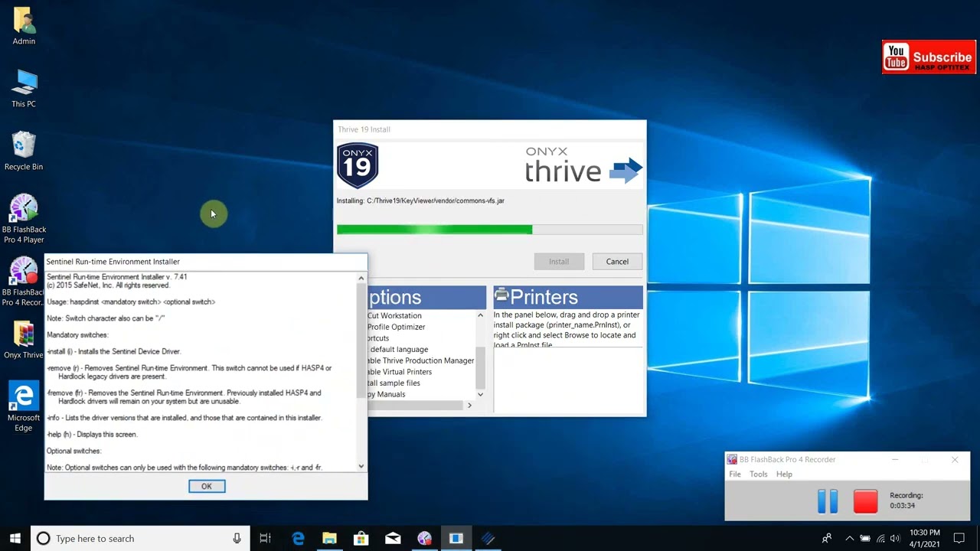Viewport: 980px width, 551px height.
Task: Stop the FlashBack recording
Action: click(x=865, y=501)
